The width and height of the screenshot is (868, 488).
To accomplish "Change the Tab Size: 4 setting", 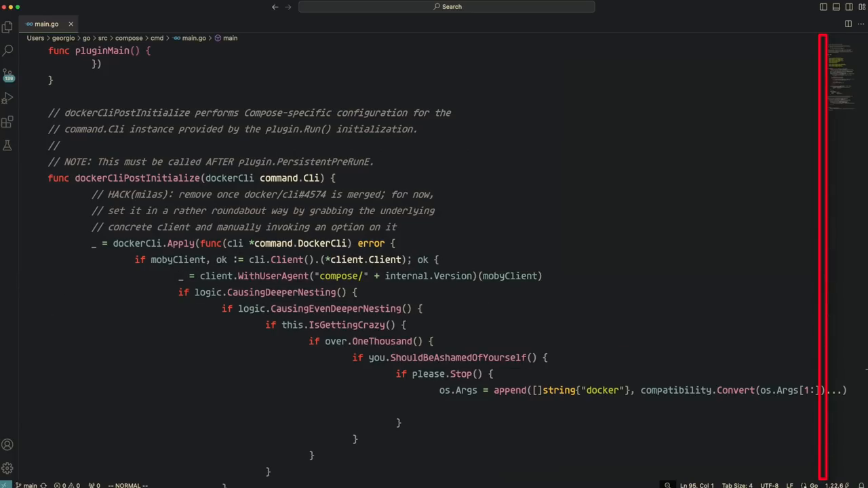I will tap(737, 485).
